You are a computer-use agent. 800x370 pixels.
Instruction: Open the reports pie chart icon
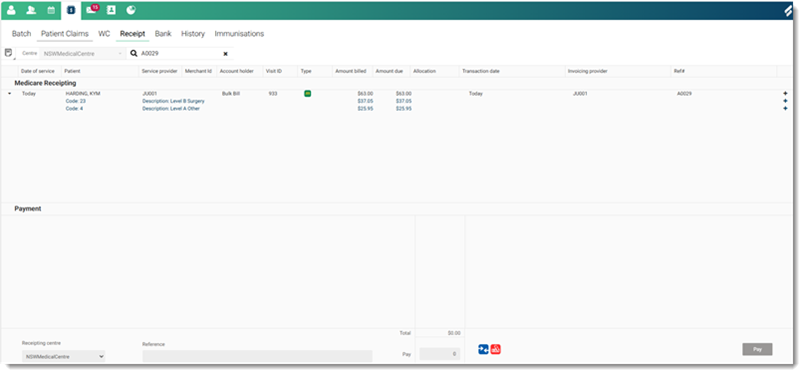tap(131, 10)
